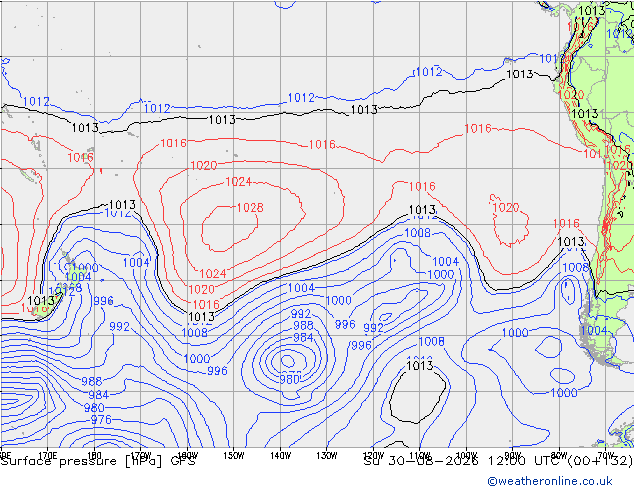
Task: Click the 996 label left of the 140W low
Action: [218, 371]
